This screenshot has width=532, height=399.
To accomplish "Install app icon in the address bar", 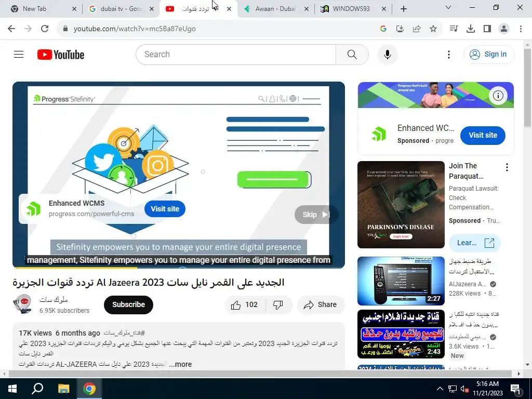I will coord(400,29).
